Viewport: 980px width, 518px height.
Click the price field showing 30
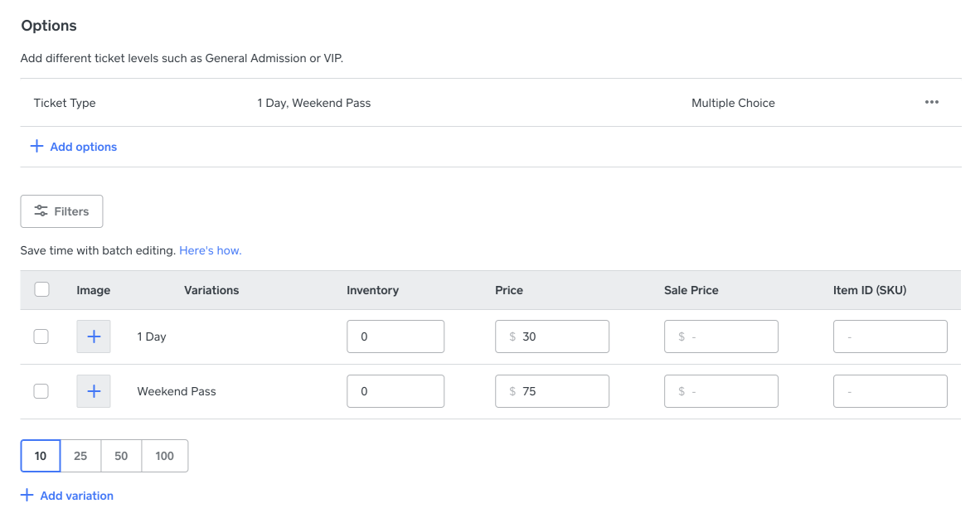pyautogui.click(x=552, y=336)
